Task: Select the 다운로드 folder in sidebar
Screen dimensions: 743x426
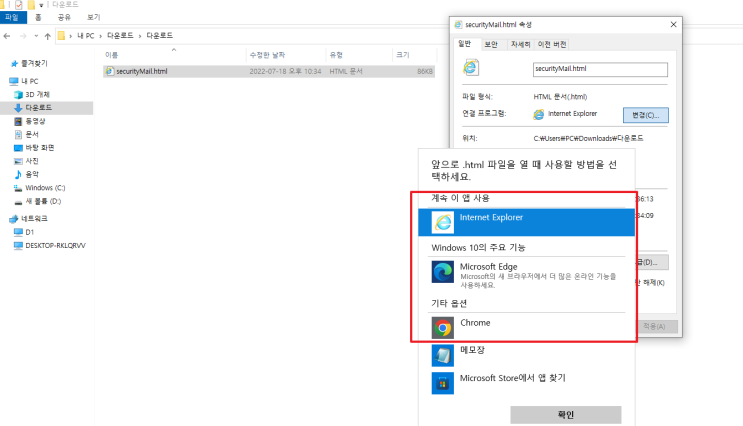Action: pyautogui.click(x=33, y=108)
